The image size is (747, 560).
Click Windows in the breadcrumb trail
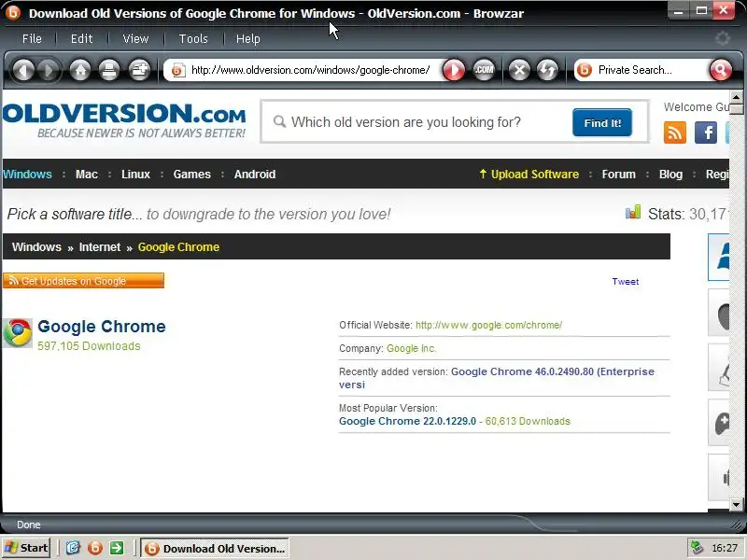click(36, 247)
